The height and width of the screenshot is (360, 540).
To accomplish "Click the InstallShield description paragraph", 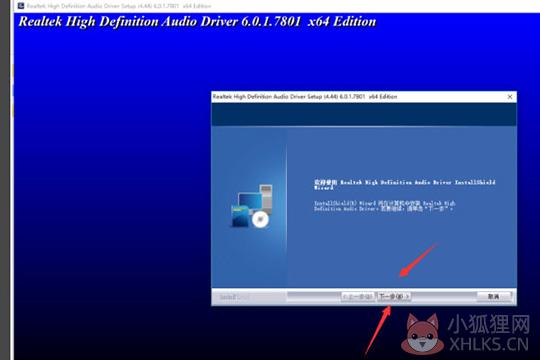I will tap(384, 206).
